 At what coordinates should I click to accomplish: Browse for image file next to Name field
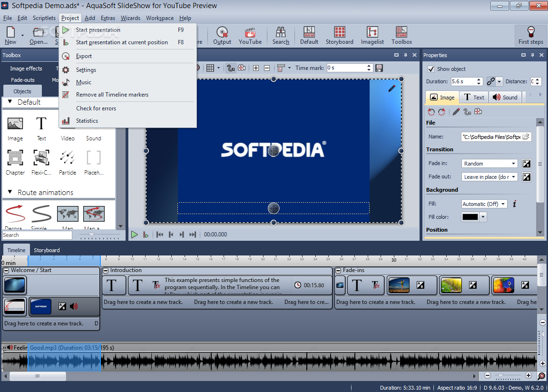coord(526,137)
